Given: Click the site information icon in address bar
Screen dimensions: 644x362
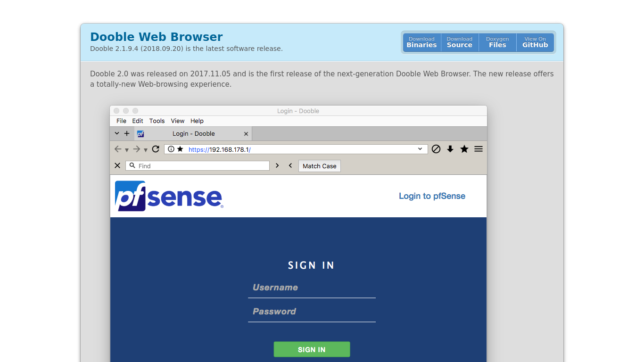Looking at the screenshot, I should point(170,149).
